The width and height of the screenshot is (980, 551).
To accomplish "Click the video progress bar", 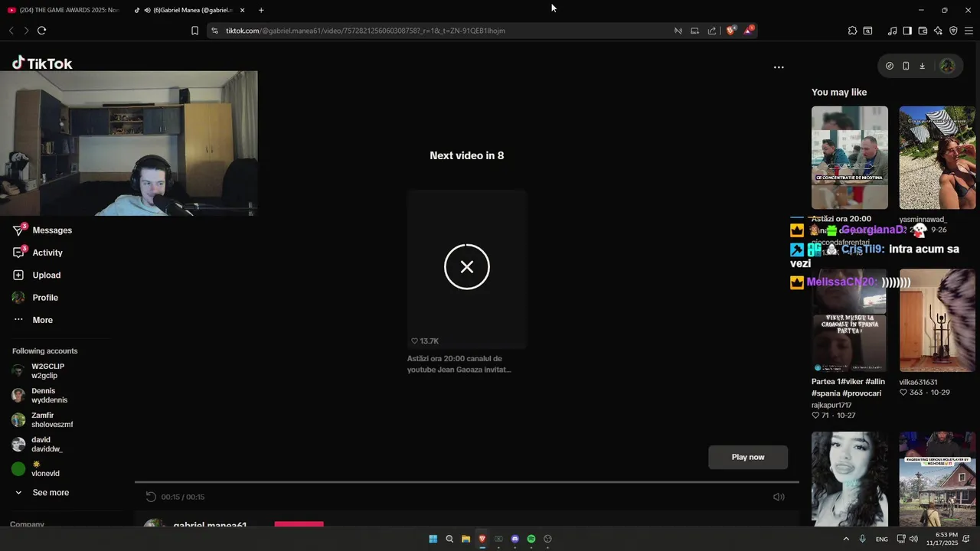I will 467,482.
